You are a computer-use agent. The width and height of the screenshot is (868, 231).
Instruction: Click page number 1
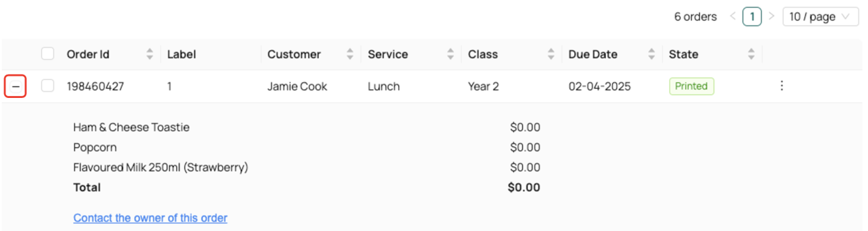(x=752, y=16)
